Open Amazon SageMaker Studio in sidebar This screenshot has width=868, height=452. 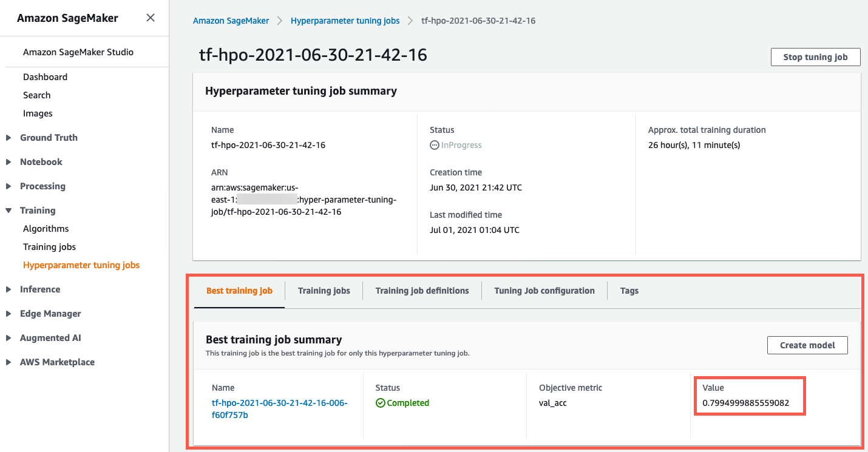[x=78, y=52]
